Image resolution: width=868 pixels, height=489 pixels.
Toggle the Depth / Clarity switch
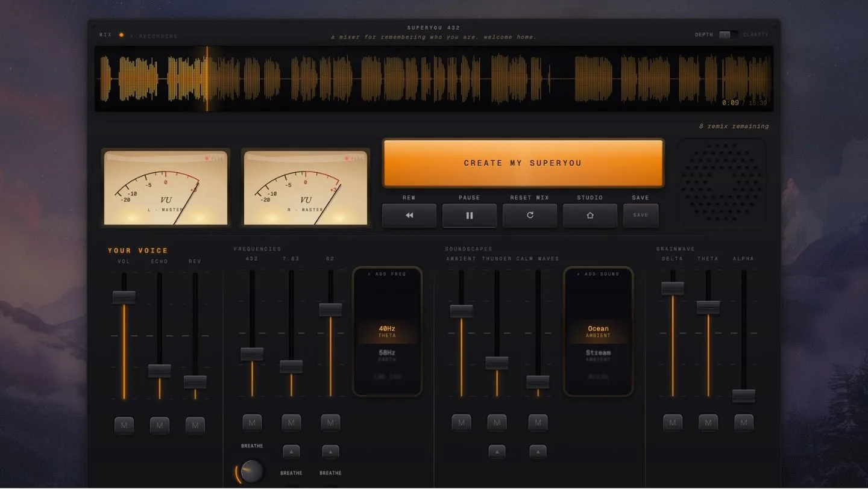pyautogui.click(x=728, y=35)
